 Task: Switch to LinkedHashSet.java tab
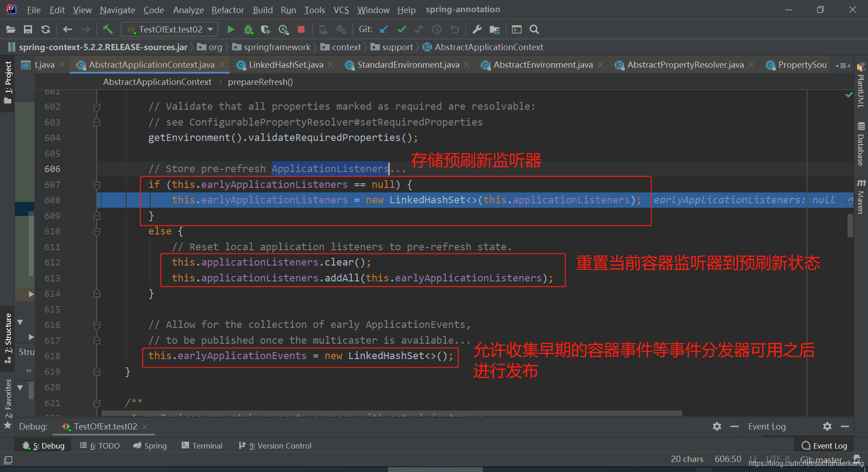[x=286, y=65]
